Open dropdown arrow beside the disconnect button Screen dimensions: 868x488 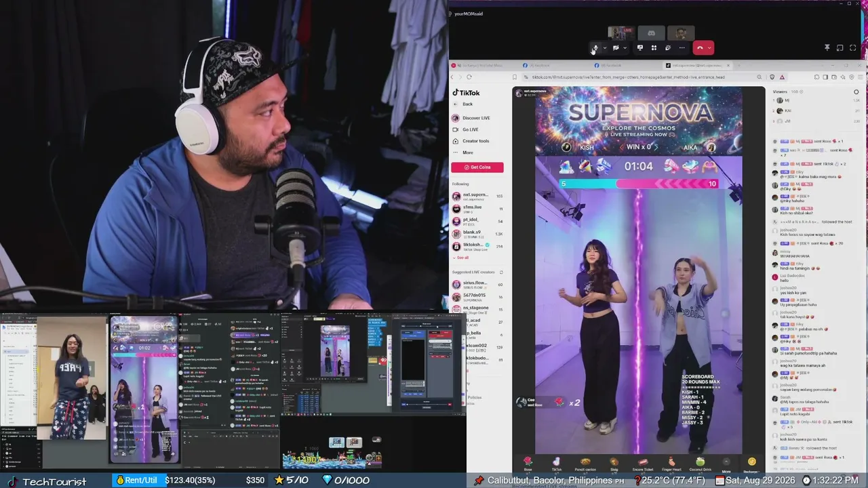(709, 48)
